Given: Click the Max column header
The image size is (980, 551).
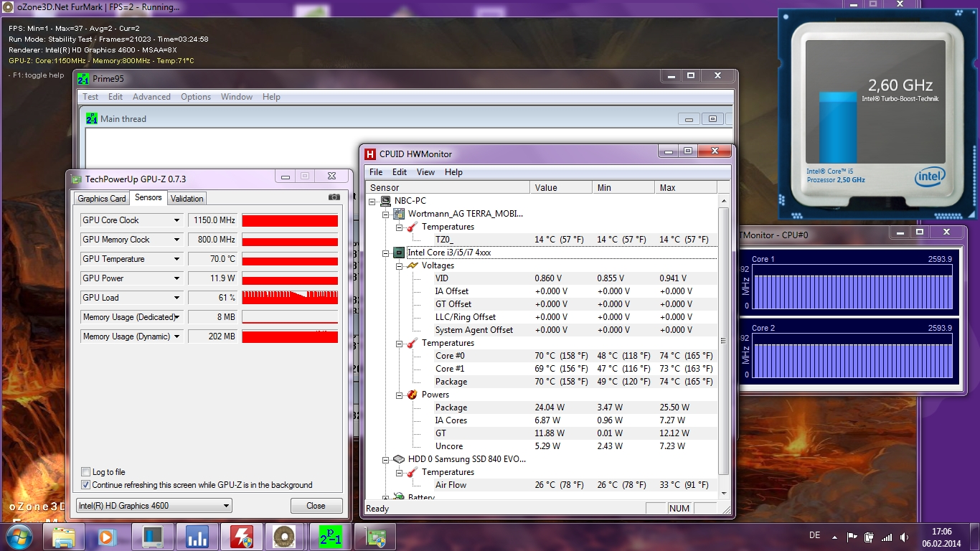Looking at the screenshot, I should coord(687,188).
